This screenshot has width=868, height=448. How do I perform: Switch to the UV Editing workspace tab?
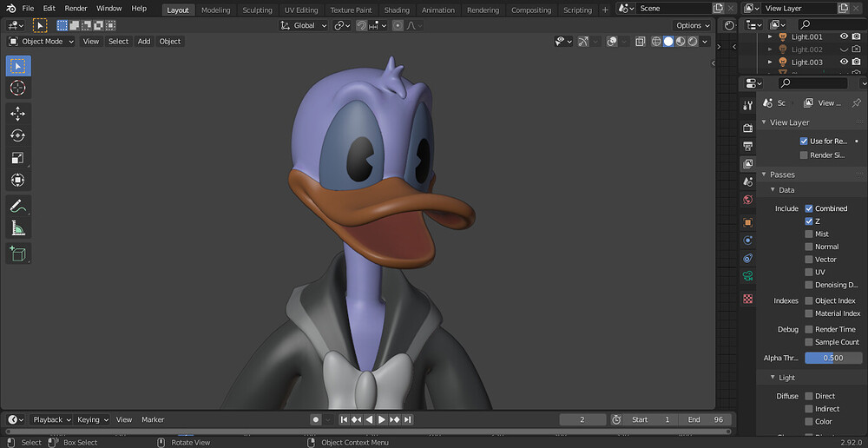(x=301, y=10)
